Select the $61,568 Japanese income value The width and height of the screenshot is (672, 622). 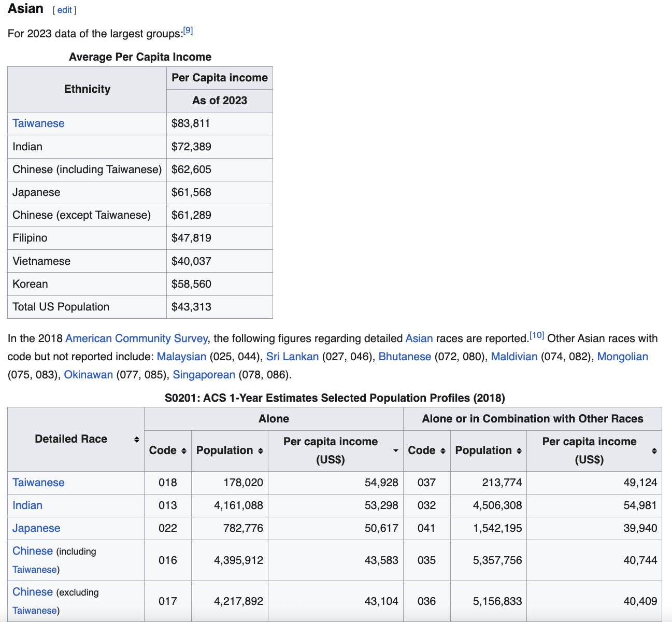click(191, 192)
